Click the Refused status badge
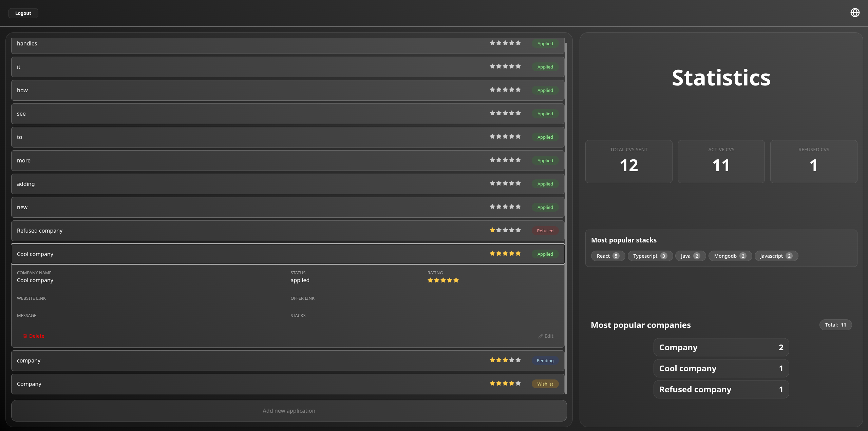The image size is (868, 431). point(545,231)
